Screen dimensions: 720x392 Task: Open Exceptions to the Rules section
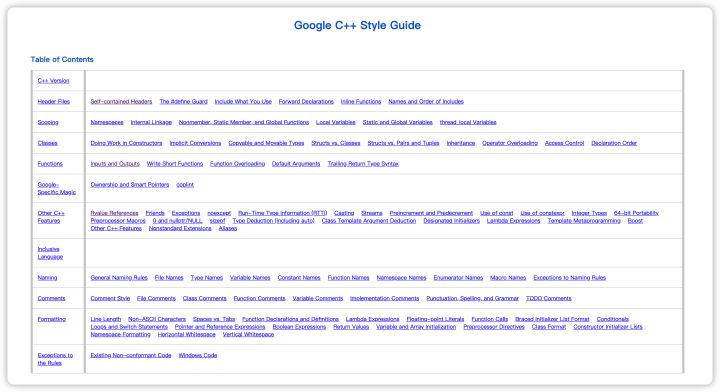click(55, 359)
